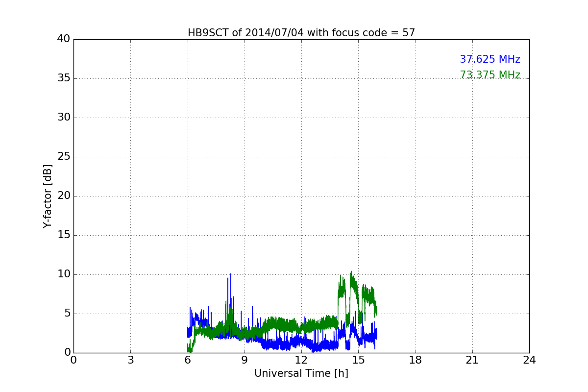Click x-axis tick label '18'

coord(416,360)
